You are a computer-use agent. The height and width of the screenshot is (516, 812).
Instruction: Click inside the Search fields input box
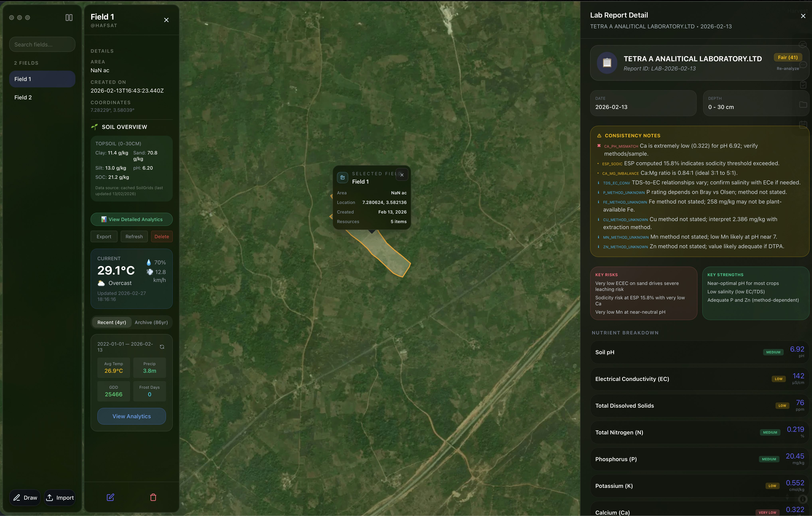(x=42, y=44)
